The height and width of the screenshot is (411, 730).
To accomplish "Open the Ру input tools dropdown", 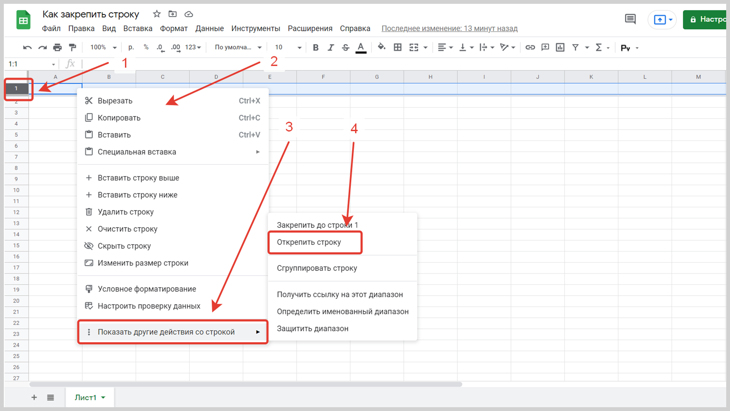I will click(x=629, y=48).
